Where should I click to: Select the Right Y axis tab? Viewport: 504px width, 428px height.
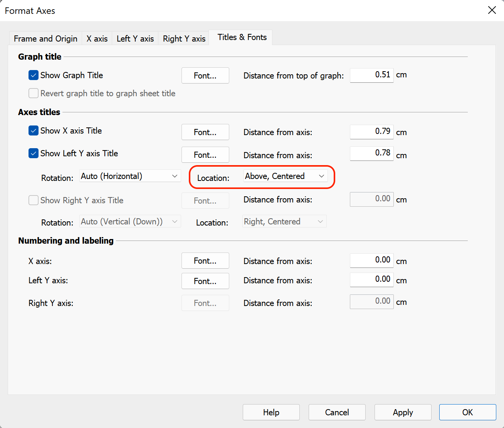click(184, 38)
